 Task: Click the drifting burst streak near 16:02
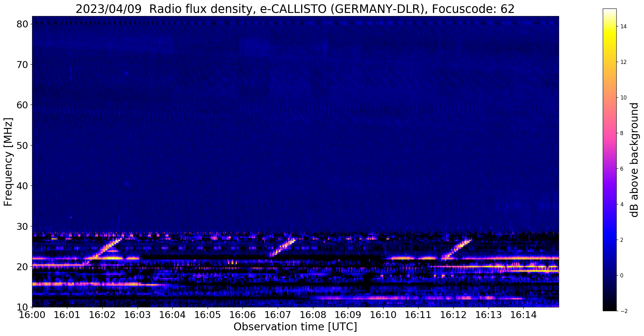coord(103,251)
